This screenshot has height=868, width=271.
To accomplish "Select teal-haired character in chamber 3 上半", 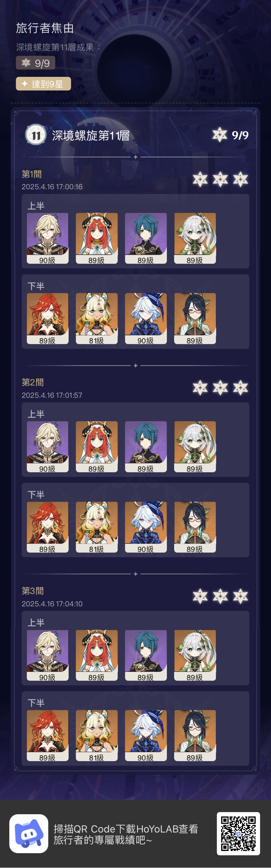I will pyautogui.click(x=146, y=655).
